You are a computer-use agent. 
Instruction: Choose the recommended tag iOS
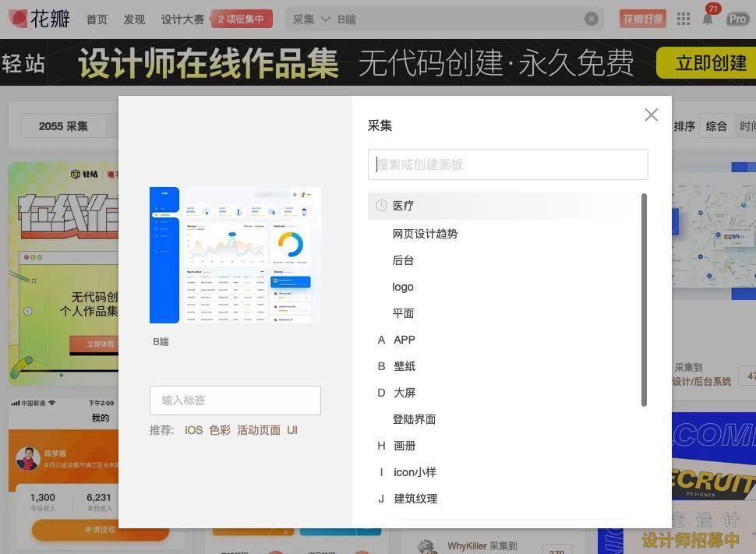point(193,430)
